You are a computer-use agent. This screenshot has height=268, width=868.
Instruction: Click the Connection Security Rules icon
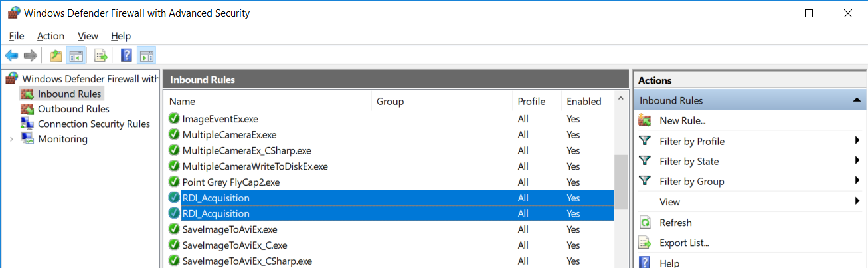coord(27,124)
